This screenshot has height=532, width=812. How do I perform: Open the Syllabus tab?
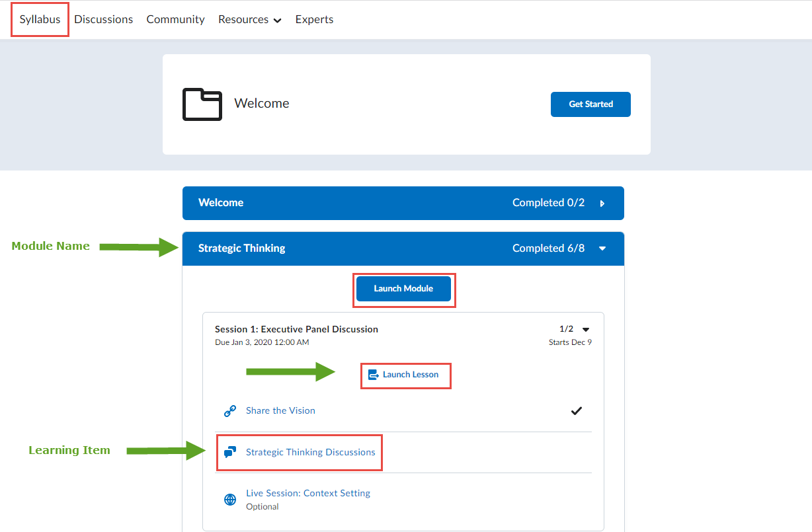pos(40,20)
